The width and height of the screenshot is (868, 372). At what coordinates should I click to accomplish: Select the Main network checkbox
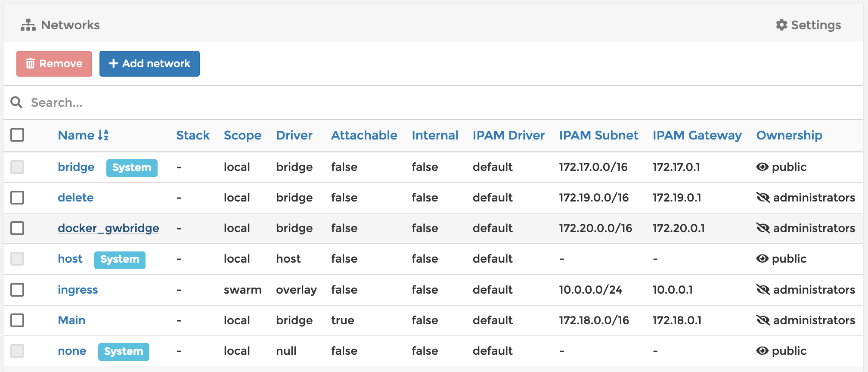[17, 320]
